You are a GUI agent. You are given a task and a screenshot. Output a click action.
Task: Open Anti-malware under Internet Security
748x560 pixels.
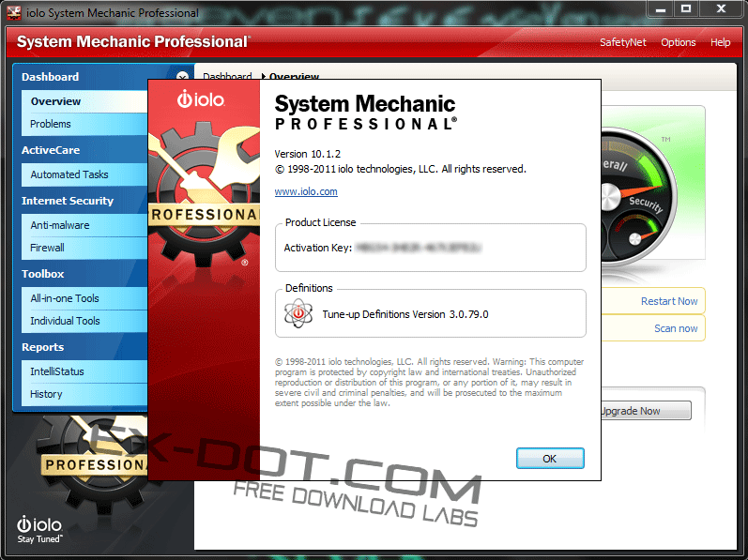coord(84,225)
